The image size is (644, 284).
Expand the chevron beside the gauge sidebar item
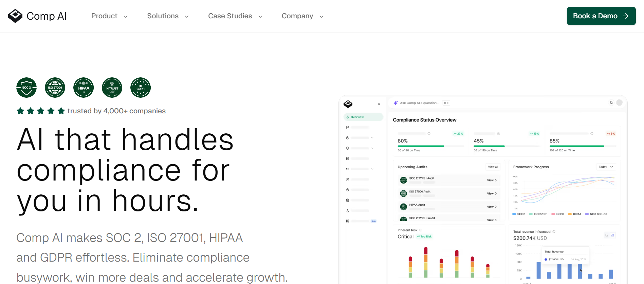[372, 138]
